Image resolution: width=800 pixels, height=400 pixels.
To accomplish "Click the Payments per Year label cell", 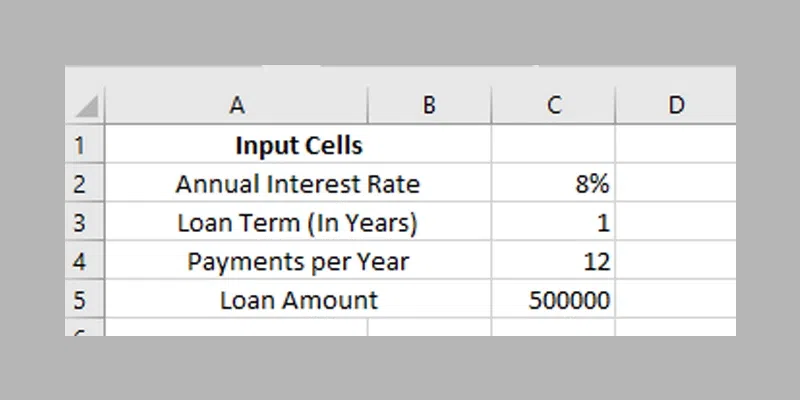I will (298, 262).
